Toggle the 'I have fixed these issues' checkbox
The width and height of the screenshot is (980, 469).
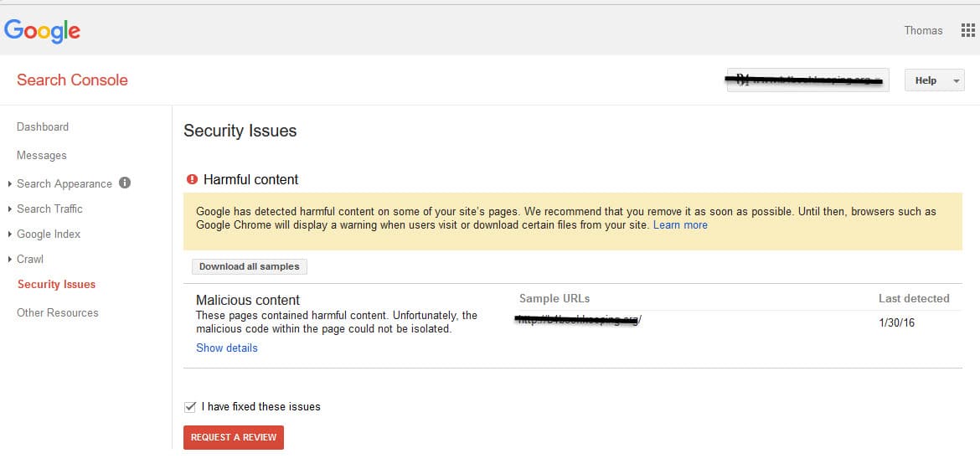[x=190, y=407]
